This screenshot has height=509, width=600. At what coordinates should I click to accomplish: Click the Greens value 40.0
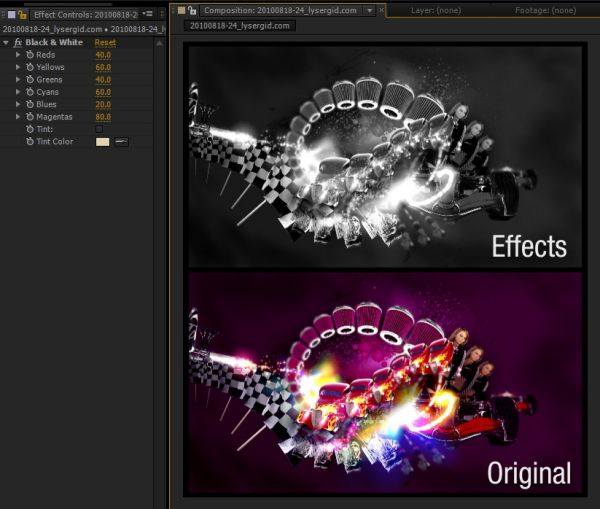(x=103, y=80)
